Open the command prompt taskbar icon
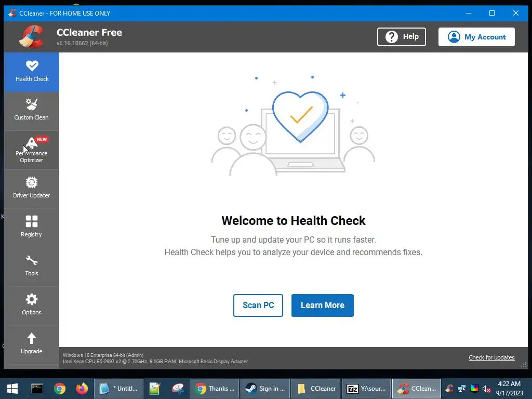This screenshot has width=532, height=399. point(37,389)
